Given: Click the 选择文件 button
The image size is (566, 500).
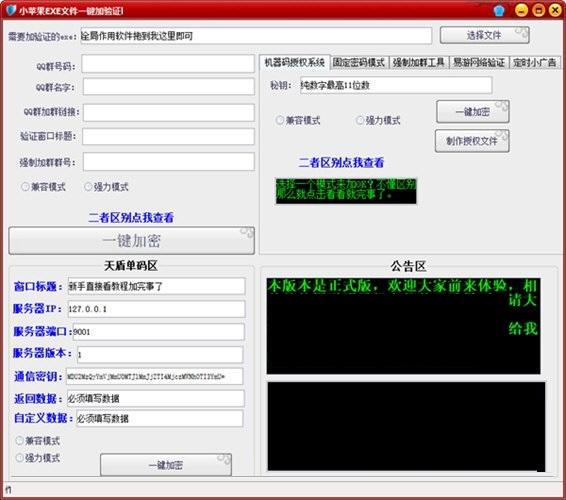Looking at the screenshot, I should 484,35.
